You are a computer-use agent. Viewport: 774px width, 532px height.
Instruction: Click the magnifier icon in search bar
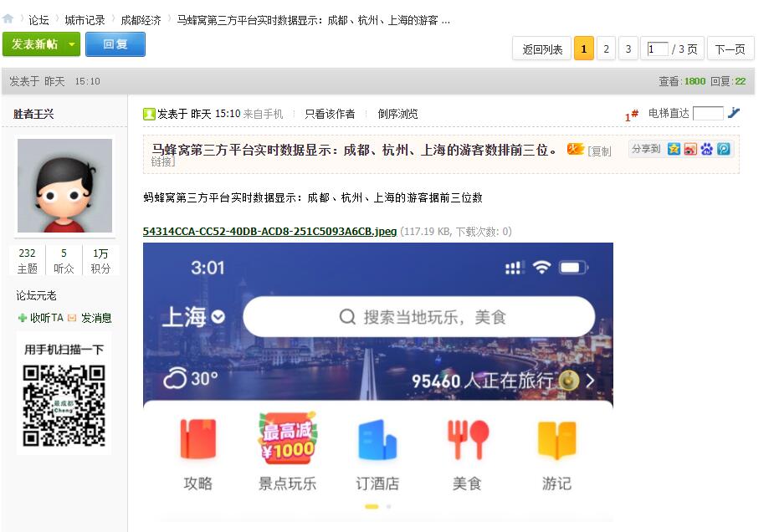[x=347, y=317]
